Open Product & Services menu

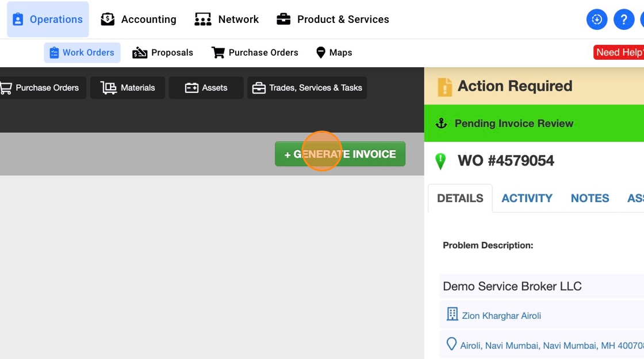(332, 20)
